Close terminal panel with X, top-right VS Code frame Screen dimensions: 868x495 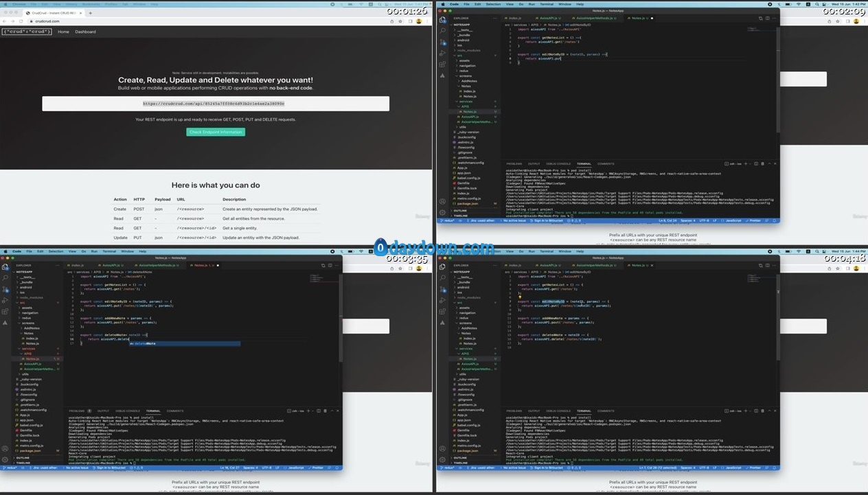click(774, 163)
